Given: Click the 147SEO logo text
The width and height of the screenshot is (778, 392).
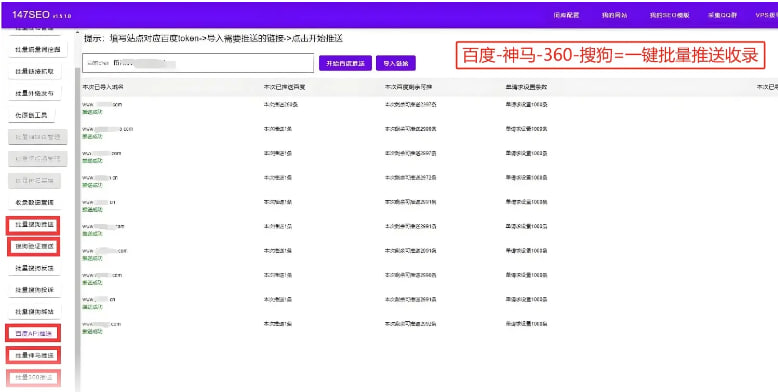Looking at the screenshot, I should pos(31,14).
